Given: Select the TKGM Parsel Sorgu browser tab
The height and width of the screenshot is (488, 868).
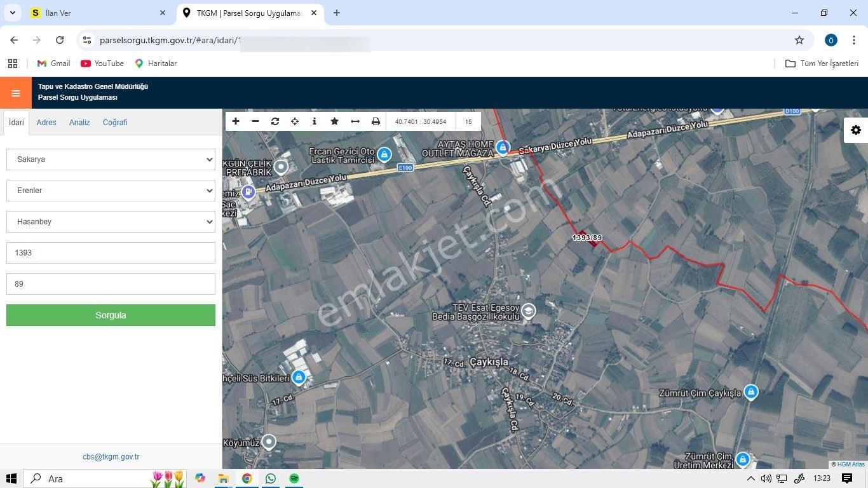Looking at the screenshot, I should coord(249,13).
